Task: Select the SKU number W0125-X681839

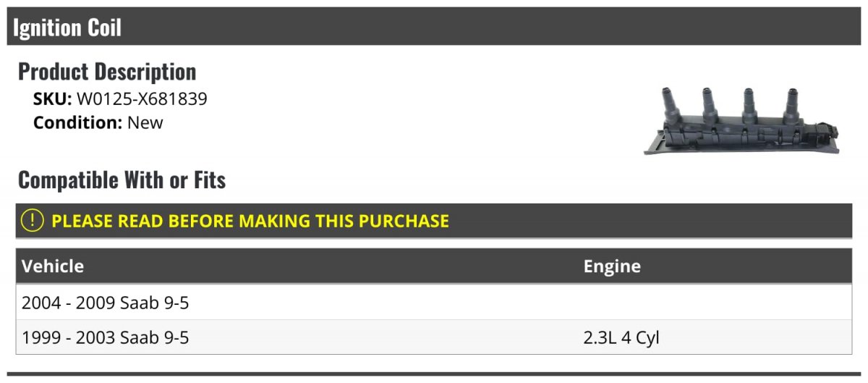Action: pyautogui.click(x=142, y=99)
